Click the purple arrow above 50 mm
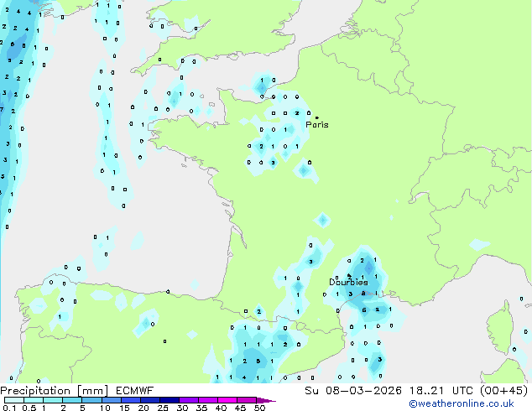 (x=266, y=400)
